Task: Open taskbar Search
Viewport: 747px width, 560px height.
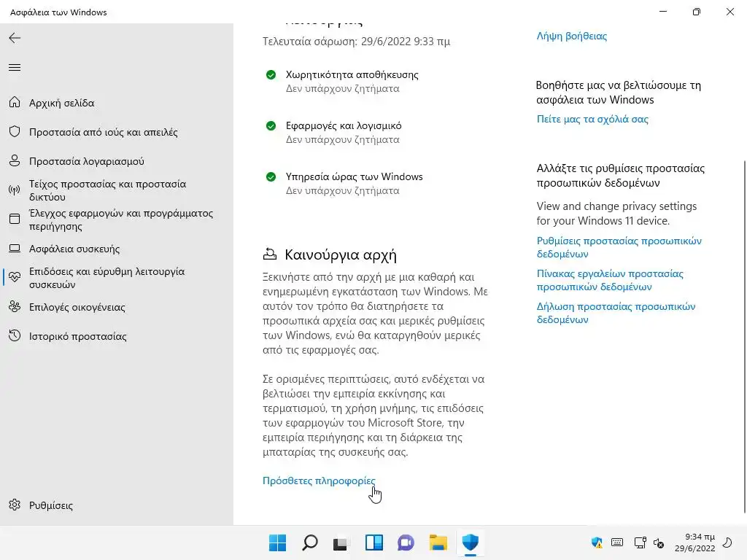Action: tap(309, 542)
